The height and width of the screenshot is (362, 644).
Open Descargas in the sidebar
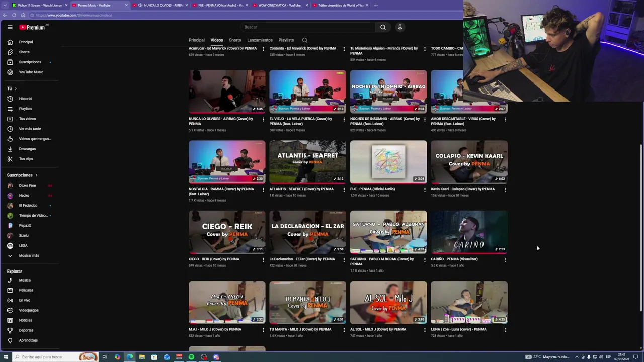click(x=29, y=149)
